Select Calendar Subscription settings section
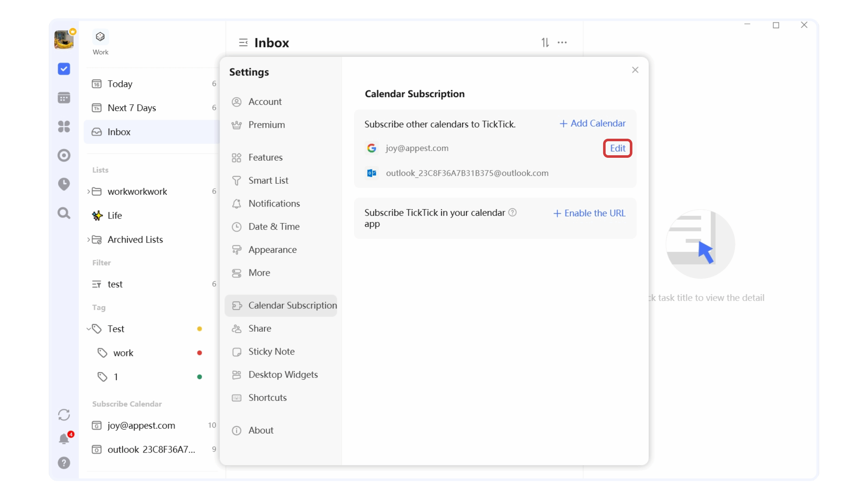The image size is (868, 495). [x=281, y=305]
